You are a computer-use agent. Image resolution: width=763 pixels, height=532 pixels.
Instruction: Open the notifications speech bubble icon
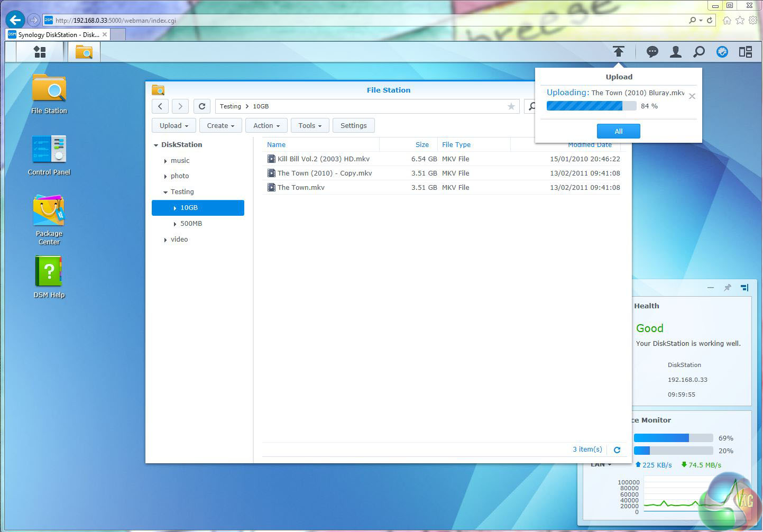pyautogui.click(x=652, y=52)
